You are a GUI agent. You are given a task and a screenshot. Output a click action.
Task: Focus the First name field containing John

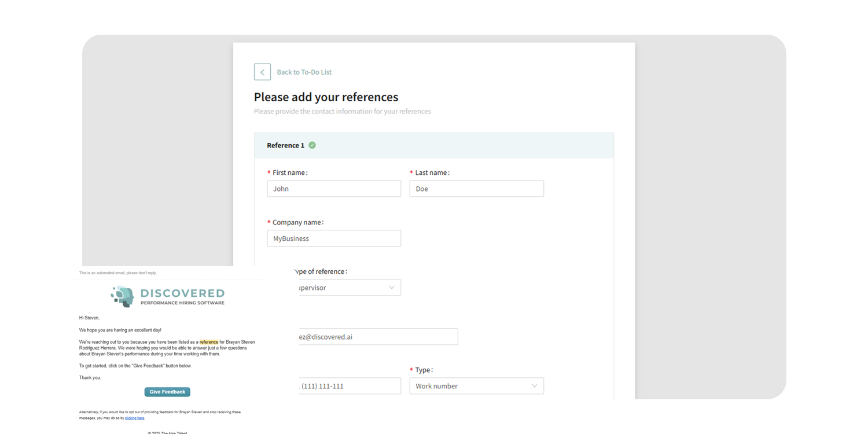tap(333, 189)
